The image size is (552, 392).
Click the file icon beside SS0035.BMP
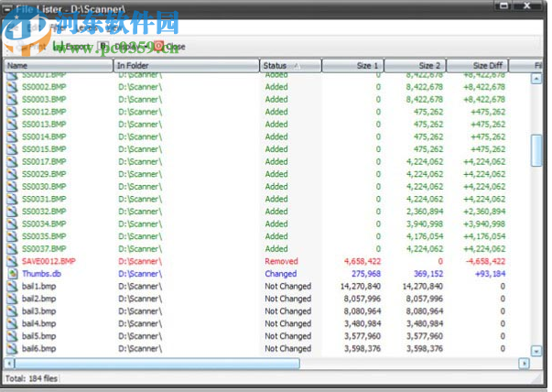(x=12, y=236)
